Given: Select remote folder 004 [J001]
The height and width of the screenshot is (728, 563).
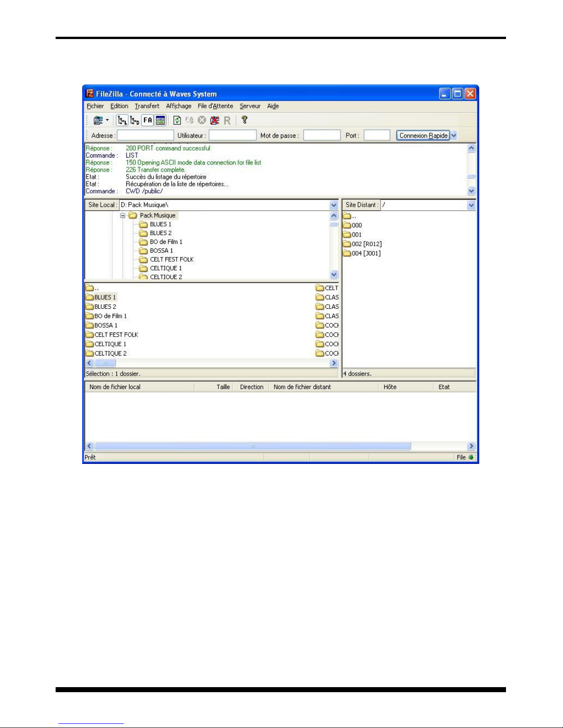Looking at the screenshot, I should point(366,253).
